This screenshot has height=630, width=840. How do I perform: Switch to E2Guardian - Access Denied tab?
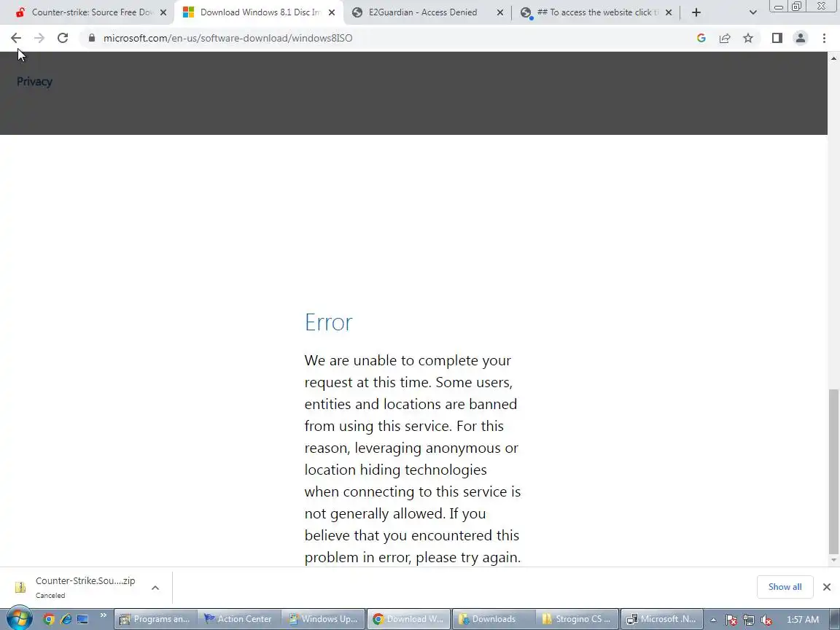[423, 12]
